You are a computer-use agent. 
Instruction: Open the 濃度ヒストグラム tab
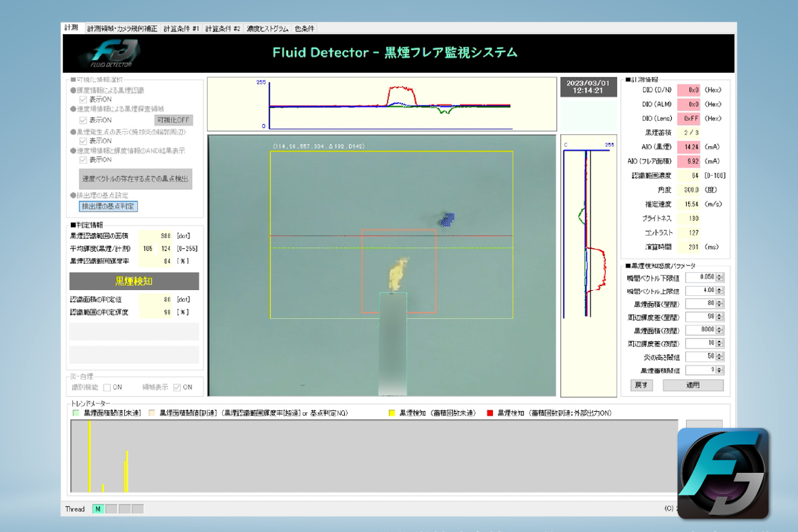pyautogui.click(x=267, y=28)
